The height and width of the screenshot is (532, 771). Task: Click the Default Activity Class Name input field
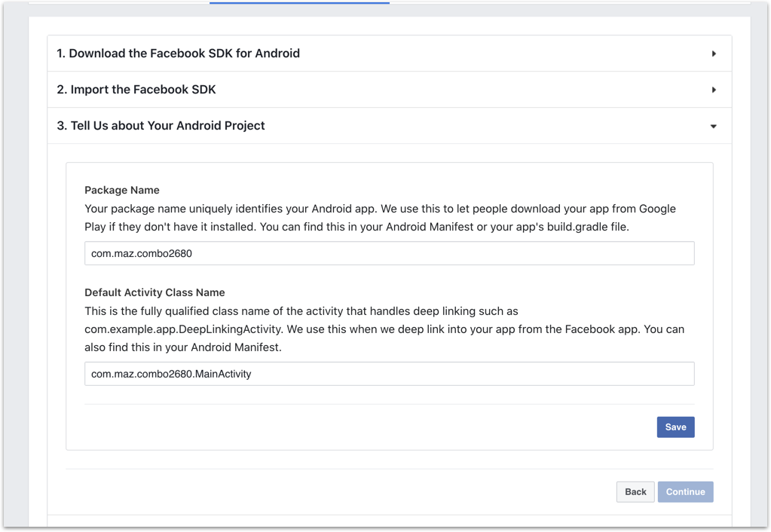(390, 374)
